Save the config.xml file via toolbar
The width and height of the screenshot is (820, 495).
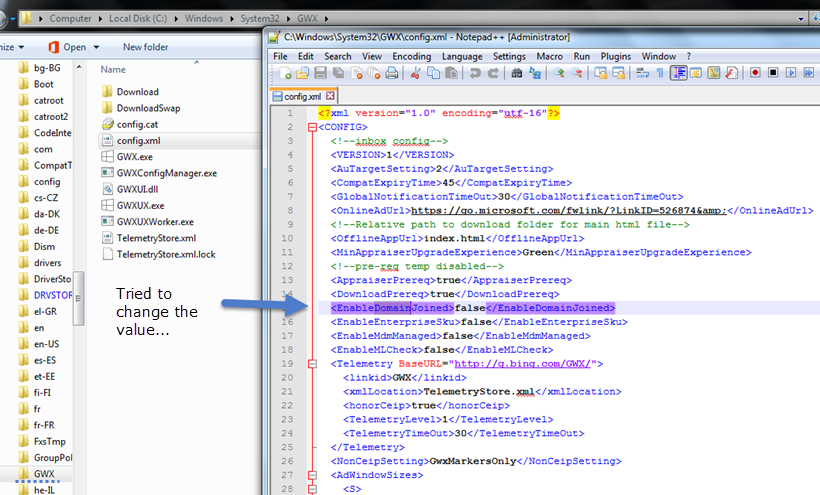(321, 73)
